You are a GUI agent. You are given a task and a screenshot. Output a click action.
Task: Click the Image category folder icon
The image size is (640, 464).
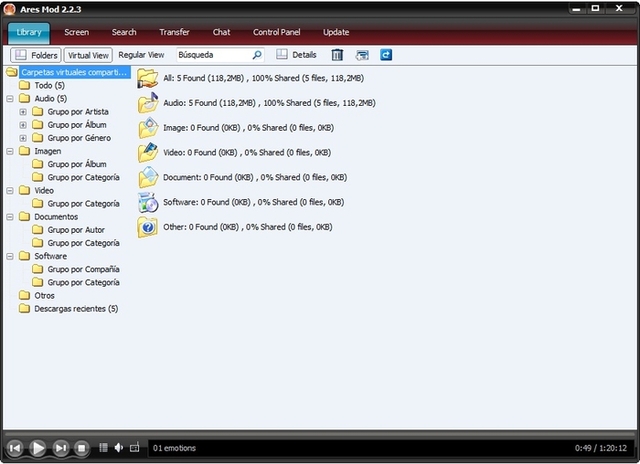click(147, 128)
